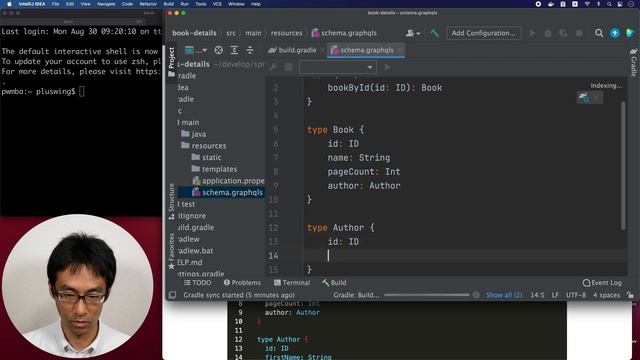Click Run with Coverage icon in toolbar
This screenshot has height=360, width=640.
click(563, 33)
